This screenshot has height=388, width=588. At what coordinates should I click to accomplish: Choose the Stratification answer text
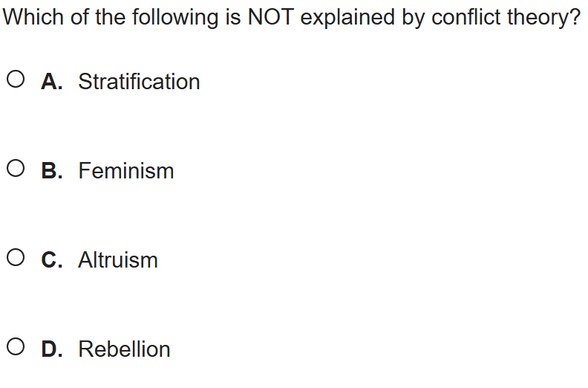(139, 82)
